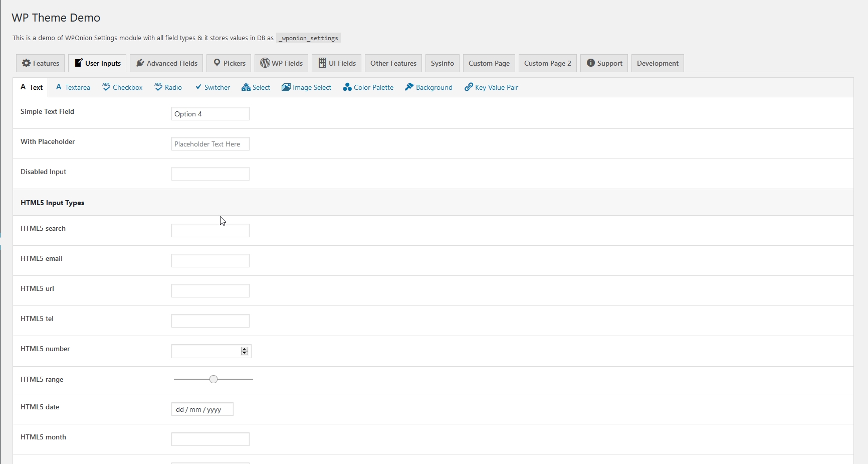Click the ABC check icon beside Radio
Screen dimensions: 868x464
click(x=158, y=87)
